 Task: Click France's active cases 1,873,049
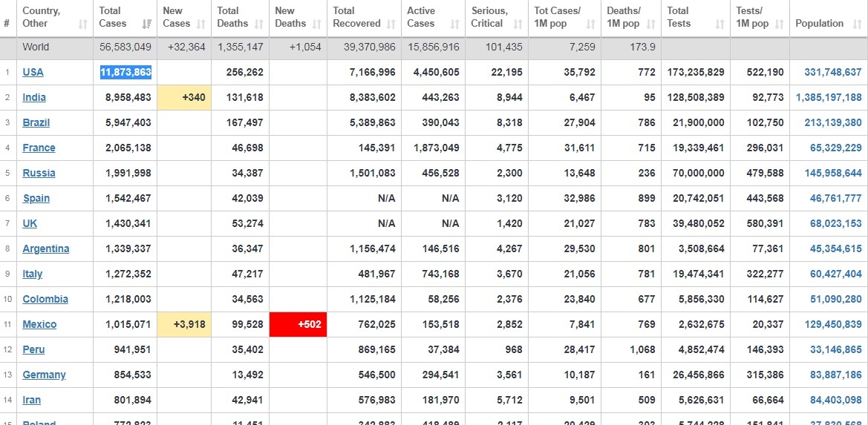tap(436, 148)
